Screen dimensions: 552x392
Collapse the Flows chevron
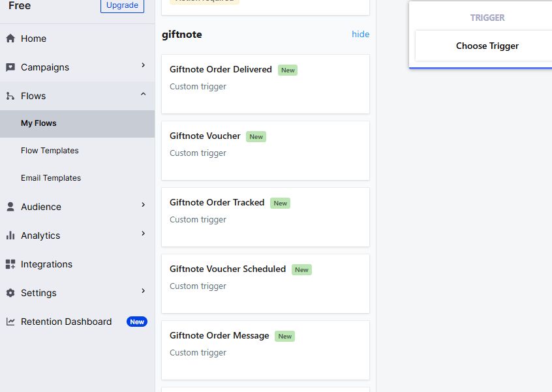(x=143, y=94)
